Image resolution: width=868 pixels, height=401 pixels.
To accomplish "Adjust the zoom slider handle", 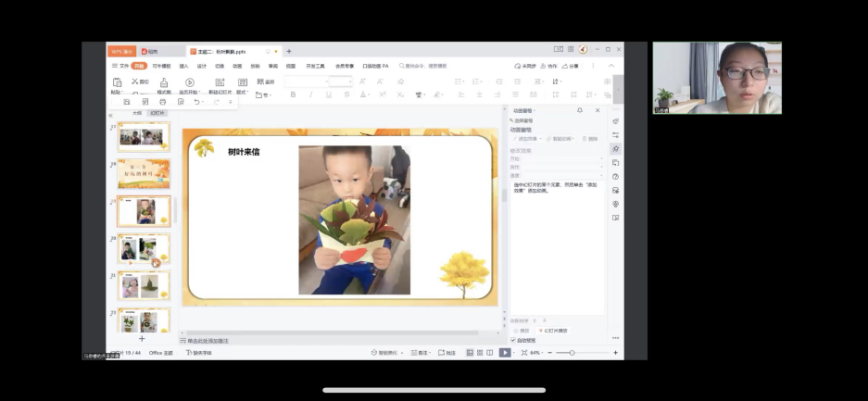I will pyautogui.click(x=572, y=352).
